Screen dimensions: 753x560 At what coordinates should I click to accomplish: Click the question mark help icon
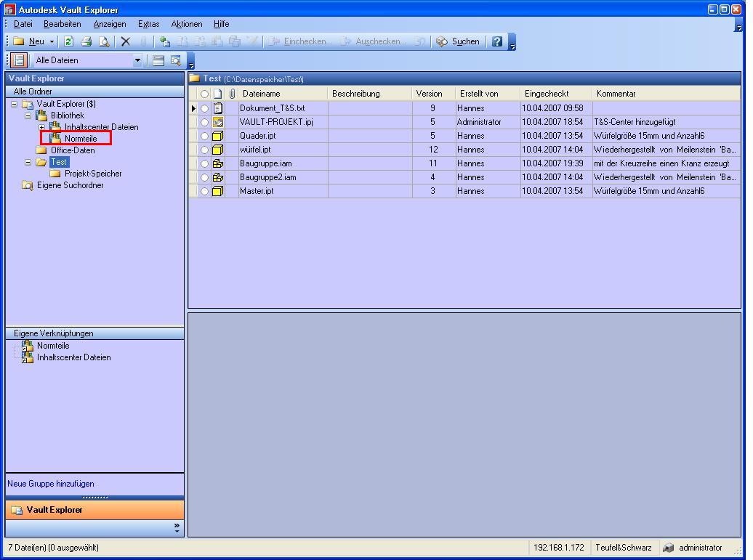[x=497, y=41]
